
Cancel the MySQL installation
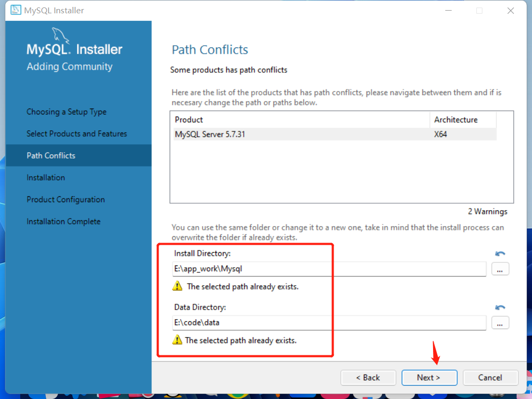click(x=491, y=378)
